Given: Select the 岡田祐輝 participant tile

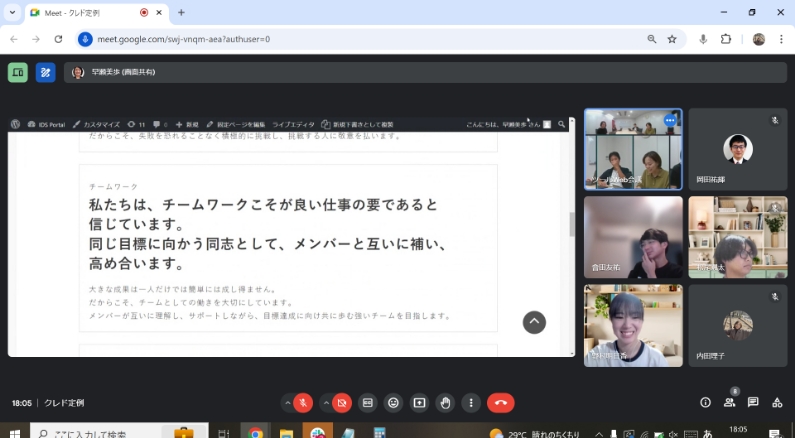Looking at the screenshot, I should 738,150.
